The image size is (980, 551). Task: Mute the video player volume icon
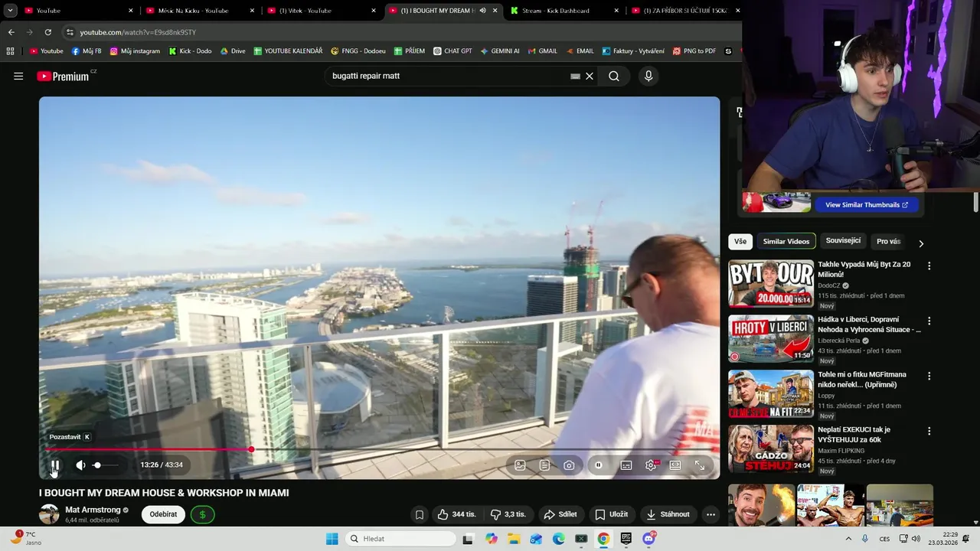click(x=80, y=465)
